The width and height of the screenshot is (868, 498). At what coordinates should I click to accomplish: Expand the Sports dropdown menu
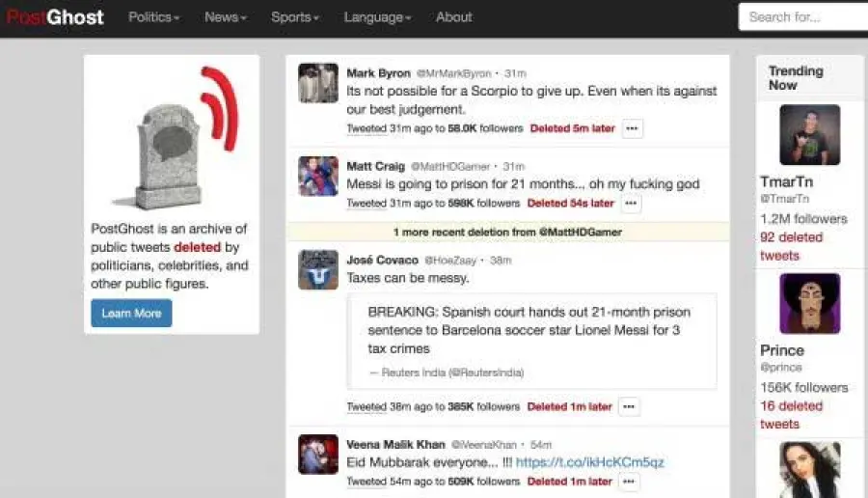click(x=294, y=17)
